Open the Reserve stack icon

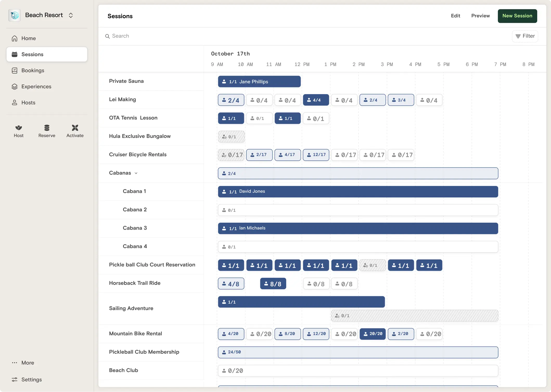[x=47, y=128]
